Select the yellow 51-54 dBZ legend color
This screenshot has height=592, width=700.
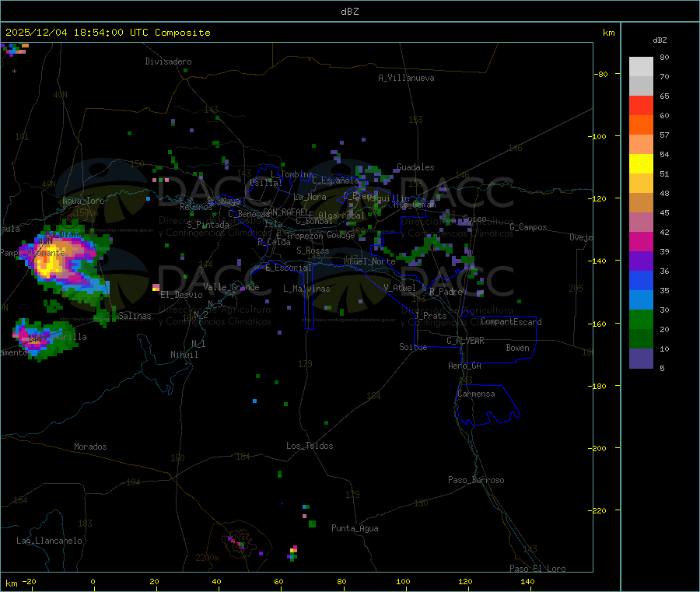coord(641,164)
